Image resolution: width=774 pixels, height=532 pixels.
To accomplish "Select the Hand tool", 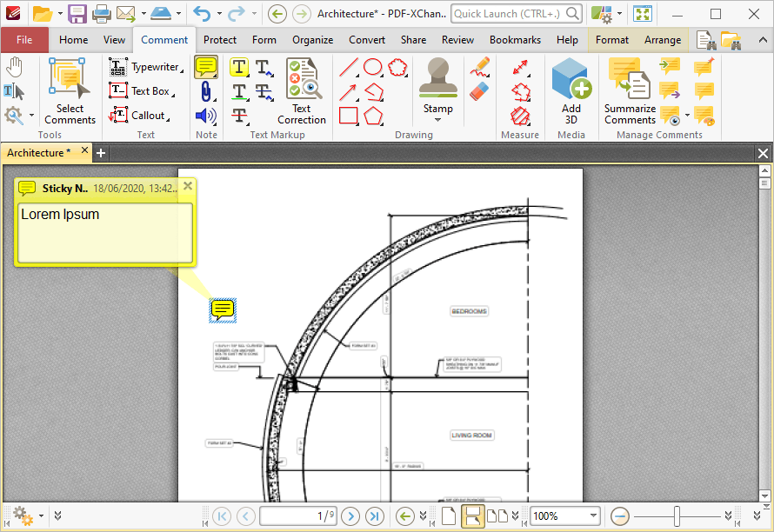I will [14, 68].
